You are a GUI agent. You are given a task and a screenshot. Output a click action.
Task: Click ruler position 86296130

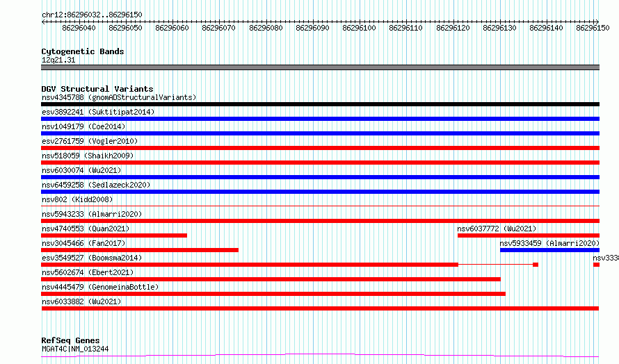pyautogui.click(x=500, y=28)
